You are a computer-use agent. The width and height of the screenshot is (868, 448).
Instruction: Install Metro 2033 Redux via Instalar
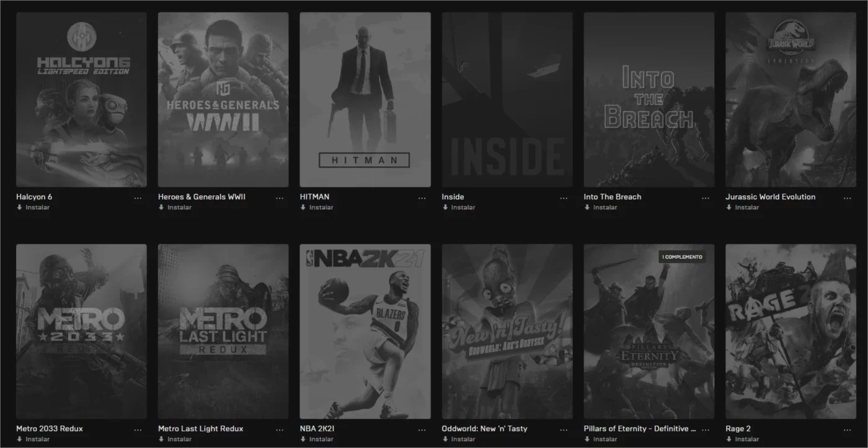pyautogui.click(x=33, y=439)
